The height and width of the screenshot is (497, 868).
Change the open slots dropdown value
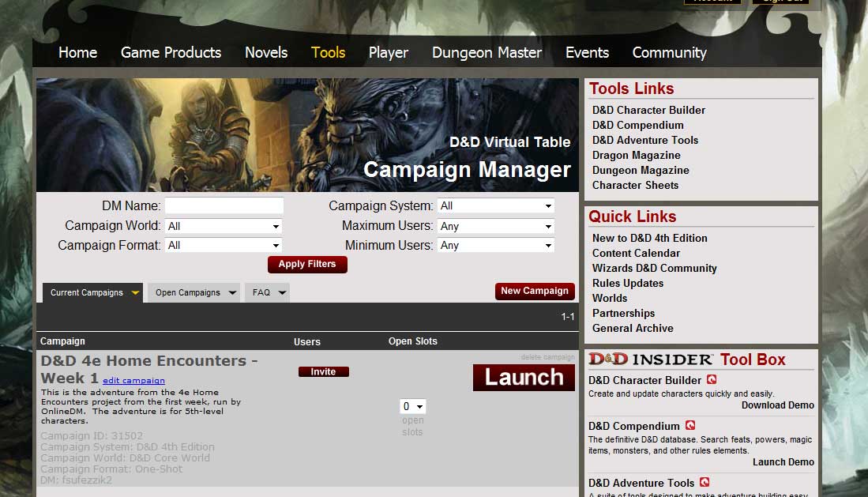click(412, 406)
